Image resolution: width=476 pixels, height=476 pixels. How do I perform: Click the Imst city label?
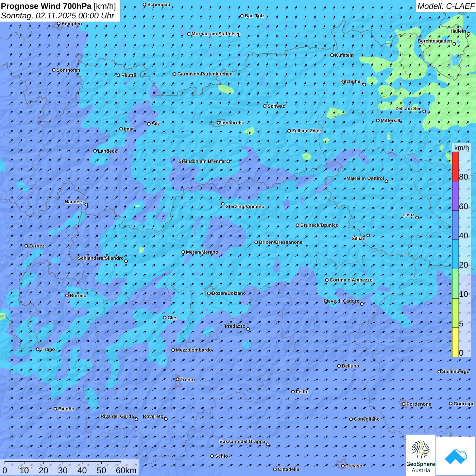point(129,129)
